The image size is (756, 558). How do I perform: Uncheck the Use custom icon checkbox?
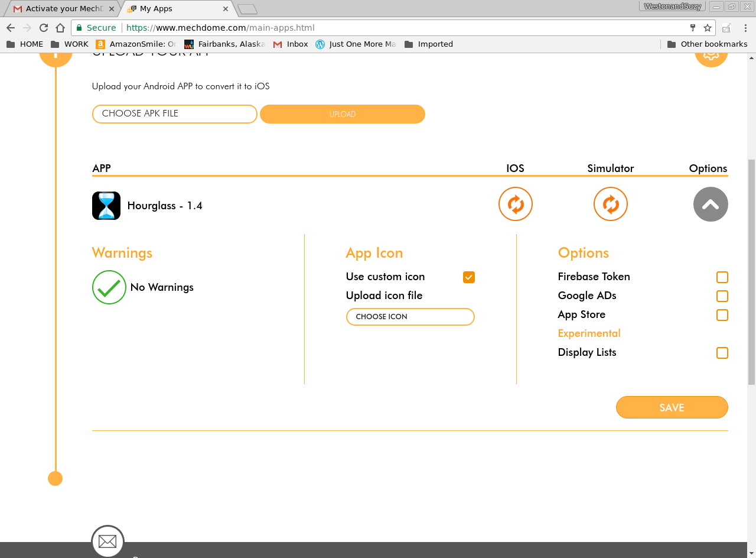(468, 277)
